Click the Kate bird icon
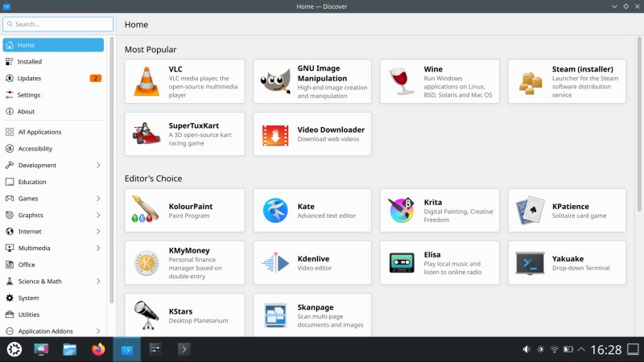 click(x=275, y=210)
